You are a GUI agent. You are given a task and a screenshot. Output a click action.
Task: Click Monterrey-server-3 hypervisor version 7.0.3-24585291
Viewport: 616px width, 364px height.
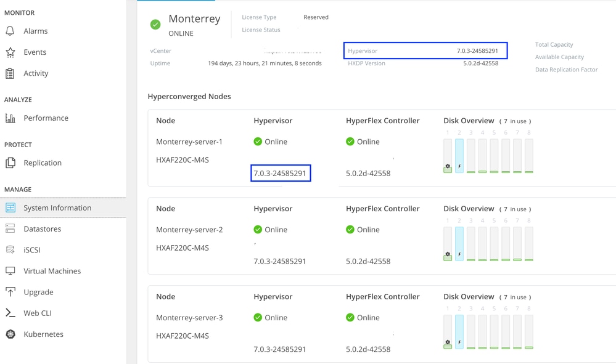280,349
